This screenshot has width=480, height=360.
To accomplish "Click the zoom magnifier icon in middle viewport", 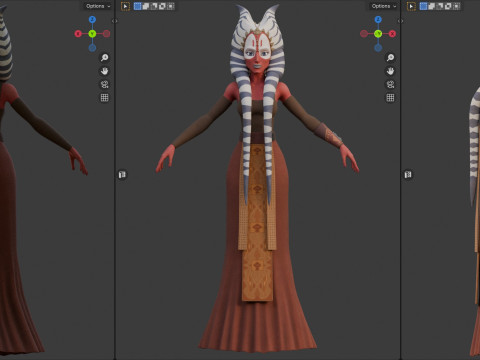I will (x=390, y=57).
